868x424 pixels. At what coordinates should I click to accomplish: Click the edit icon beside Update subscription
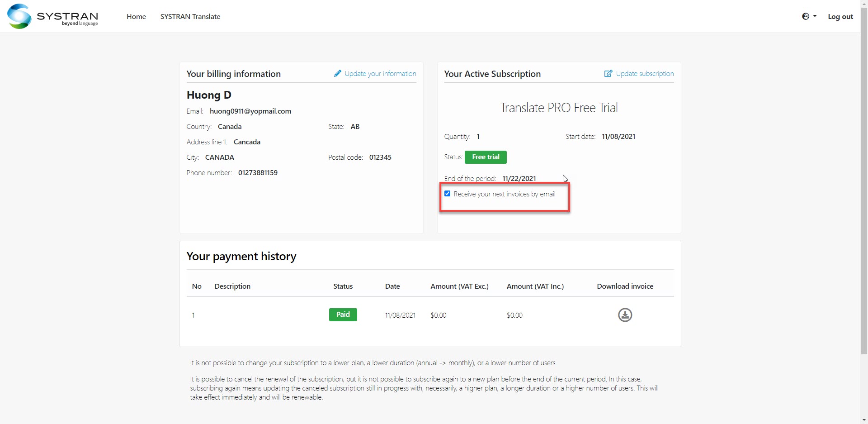point(608,73)
